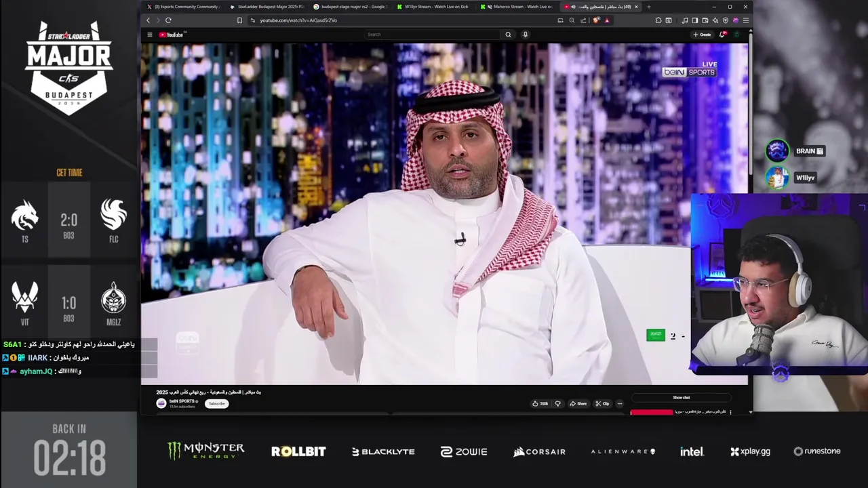
Task: Click the Corsair sponsor logo
Action: 539,451
